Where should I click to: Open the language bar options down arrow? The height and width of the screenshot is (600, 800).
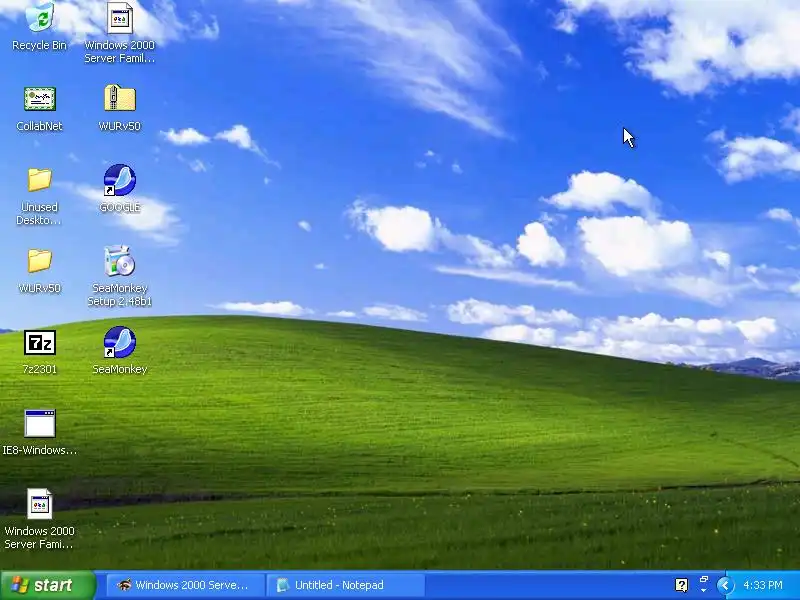[x=704, y=591]
